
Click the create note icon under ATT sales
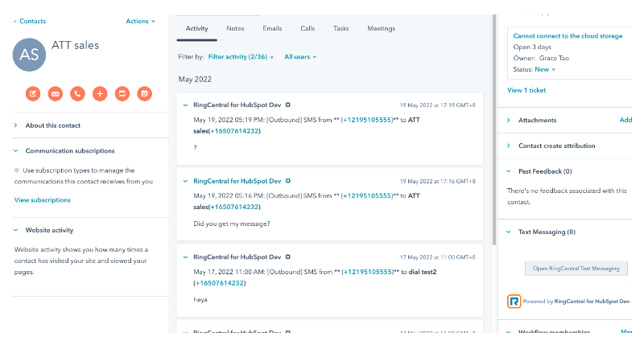click(x=33, y=94)
